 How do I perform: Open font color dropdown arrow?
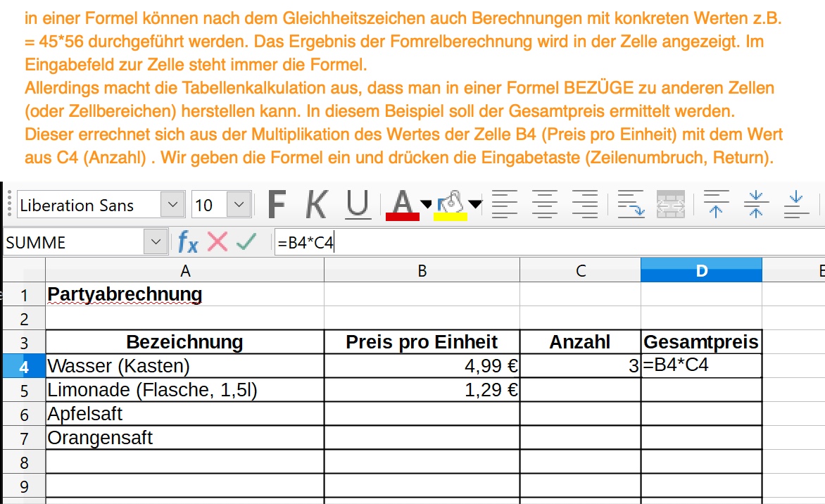[x=425, y=205]
